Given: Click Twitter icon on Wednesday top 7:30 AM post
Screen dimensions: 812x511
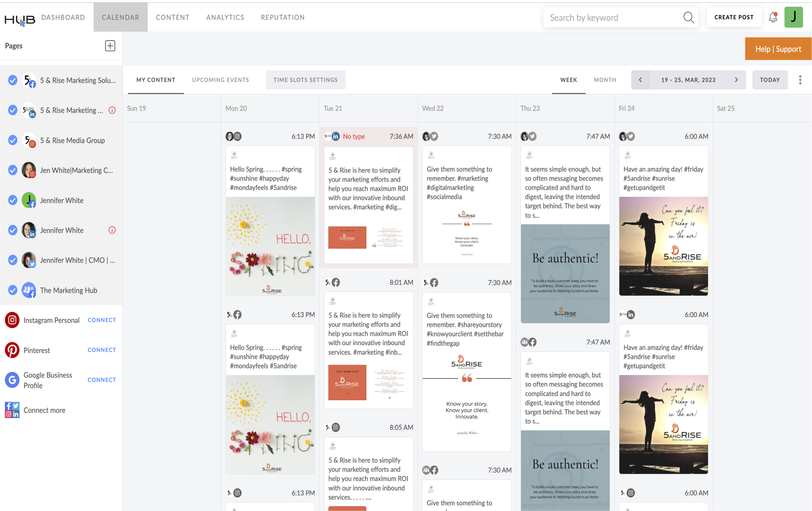Looking at the screenshot, I should pos(434,136).
